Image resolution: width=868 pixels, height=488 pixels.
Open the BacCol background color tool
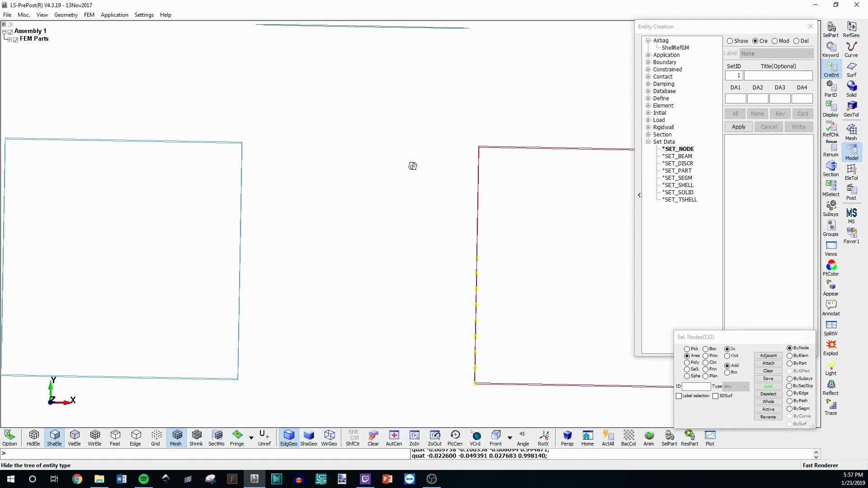pyautogui.click(x=628, y=437)
